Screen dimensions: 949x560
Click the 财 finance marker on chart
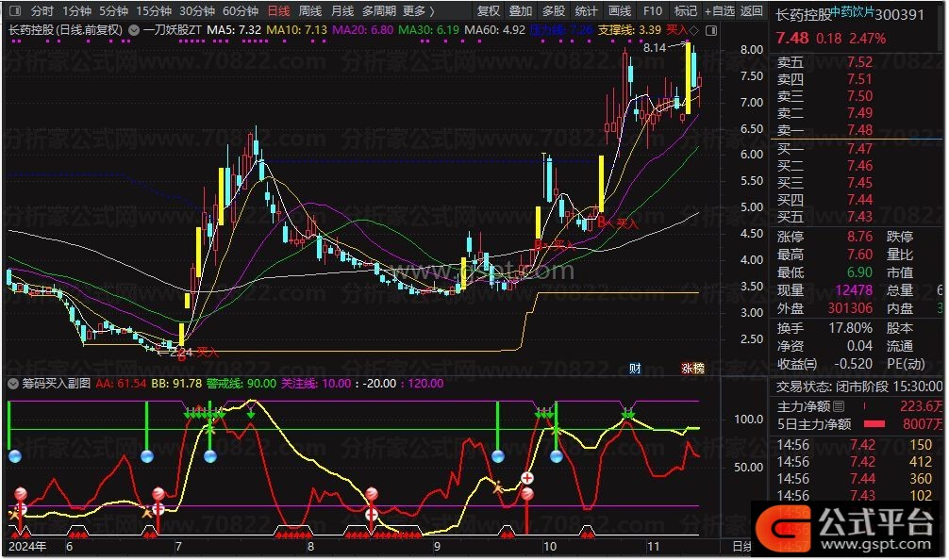[635, 369]
